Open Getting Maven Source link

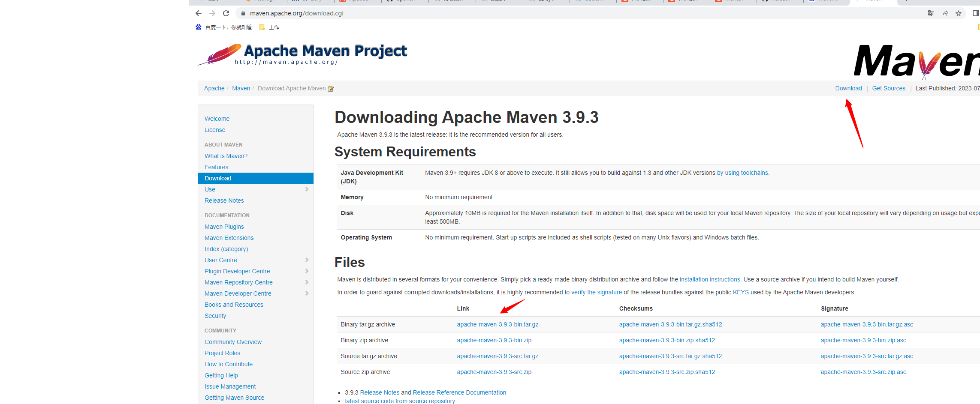pos(234,398)
